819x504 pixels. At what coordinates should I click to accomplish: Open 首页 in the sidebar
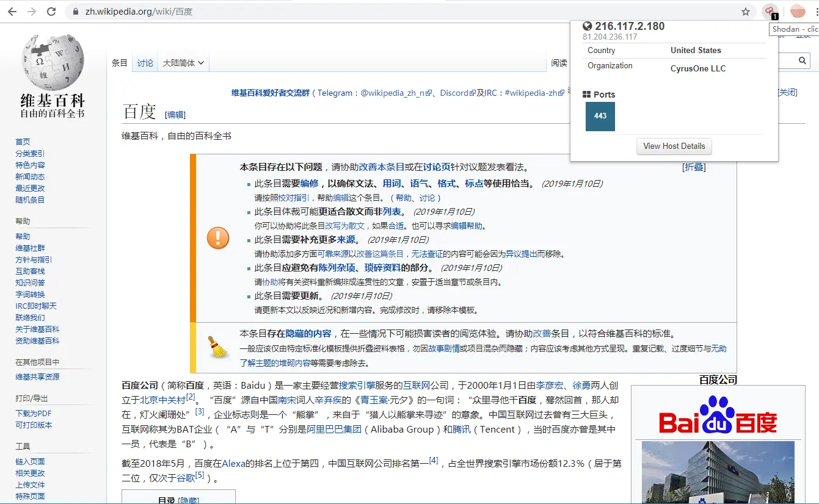(x=23, y=142)
